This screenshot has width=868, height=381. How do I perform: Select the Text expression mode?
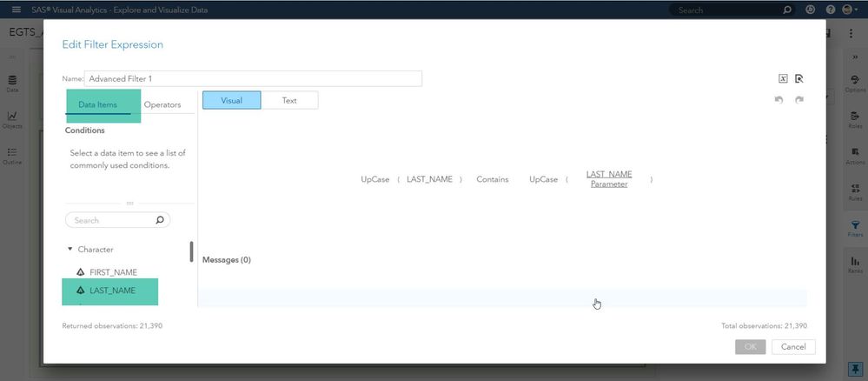point(289,100)
